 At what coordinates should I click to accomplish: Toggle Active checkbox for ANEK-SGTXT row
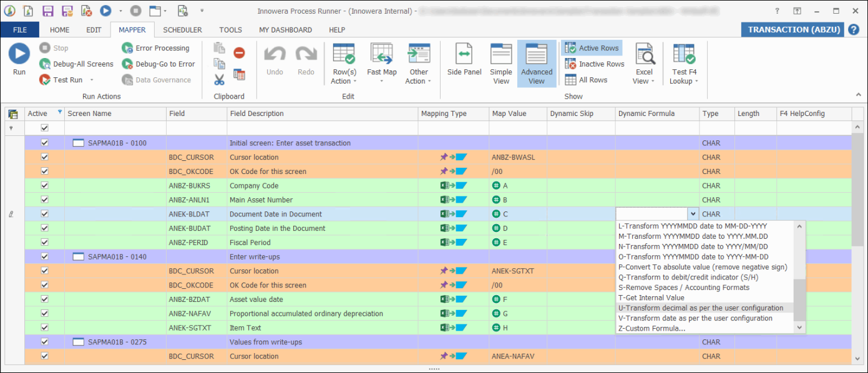click(44, 328)
